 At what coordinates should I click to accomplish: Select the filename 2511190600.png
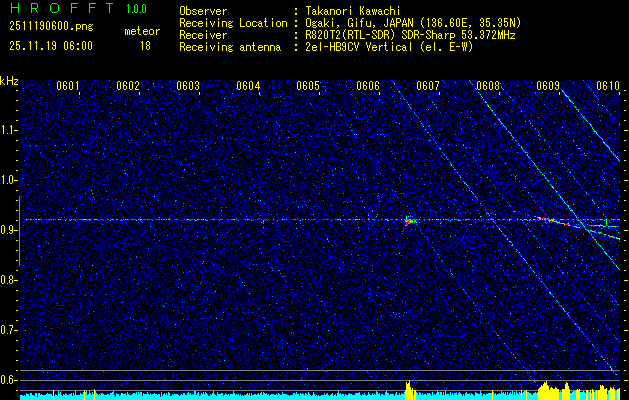click(x=51, y=27)
